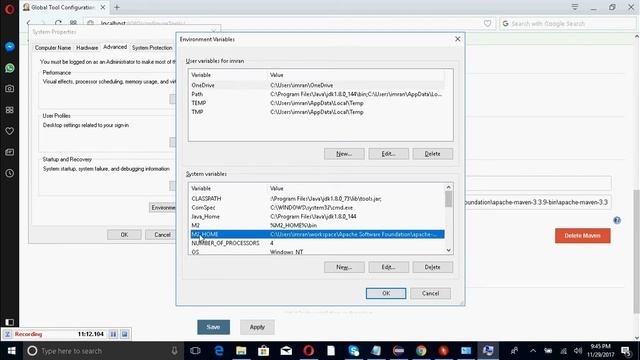Add page to bookmarks heart in address bar

click(x=487, y=24)
